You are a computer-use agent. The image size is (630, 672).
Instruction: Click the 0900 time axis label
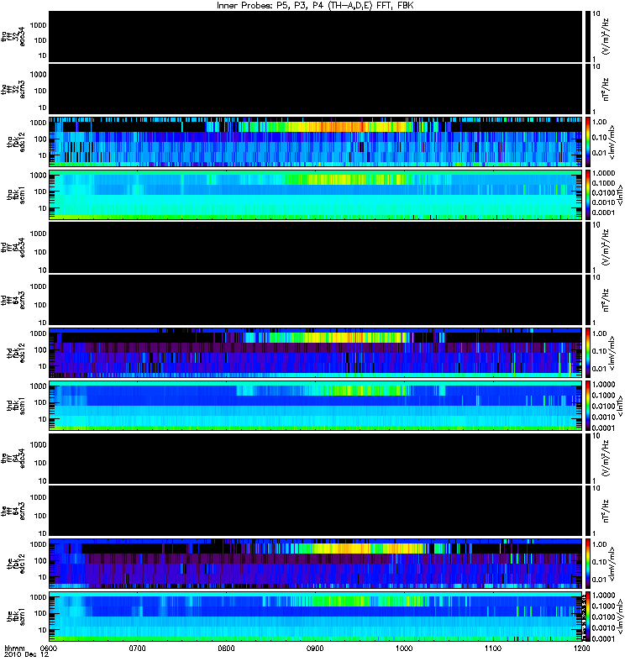click(x=315, y=648)
